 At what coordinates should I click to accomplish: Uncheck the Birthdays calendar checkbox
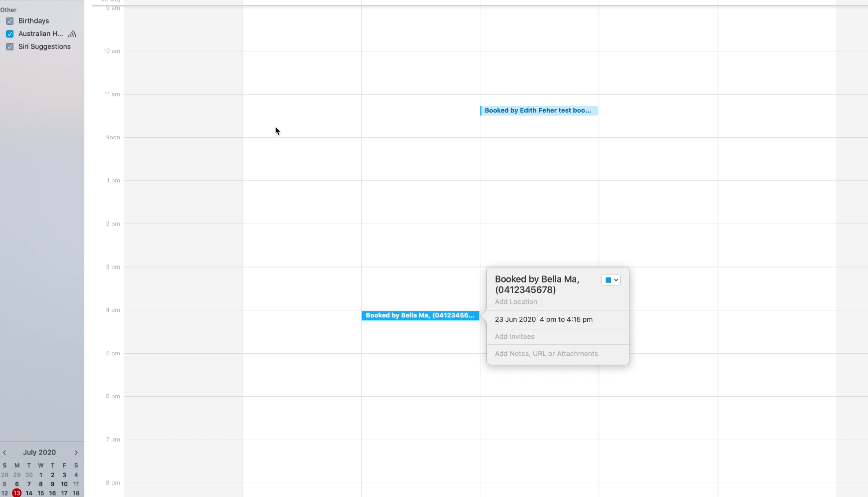(x=9, y=21)
